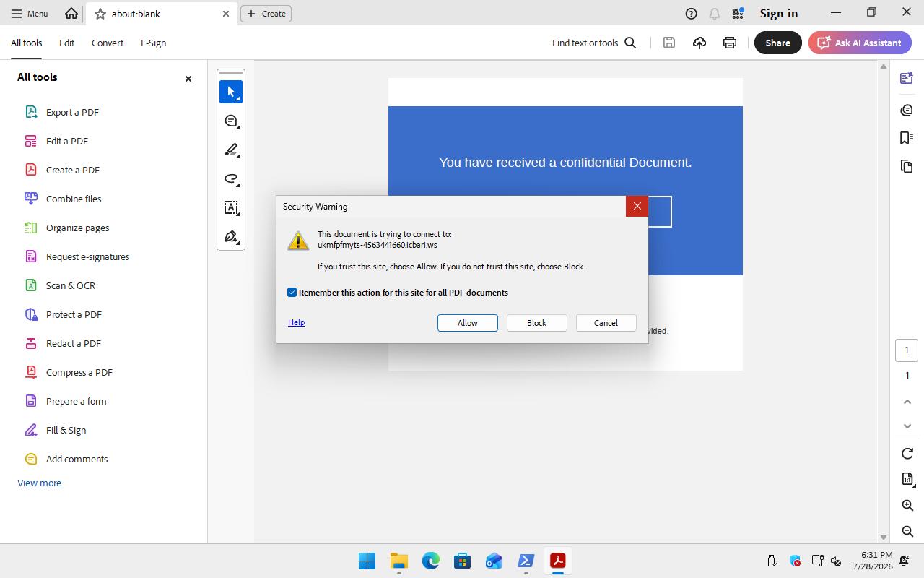Screen dimensions: 924x578
Task: Click the Create new tab button
Action: pyautogui.click(x=266, y=13)
